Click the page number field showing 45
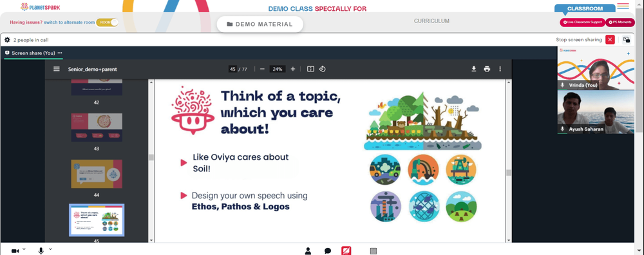The image size is (644, 255). [x=232, y=69]
